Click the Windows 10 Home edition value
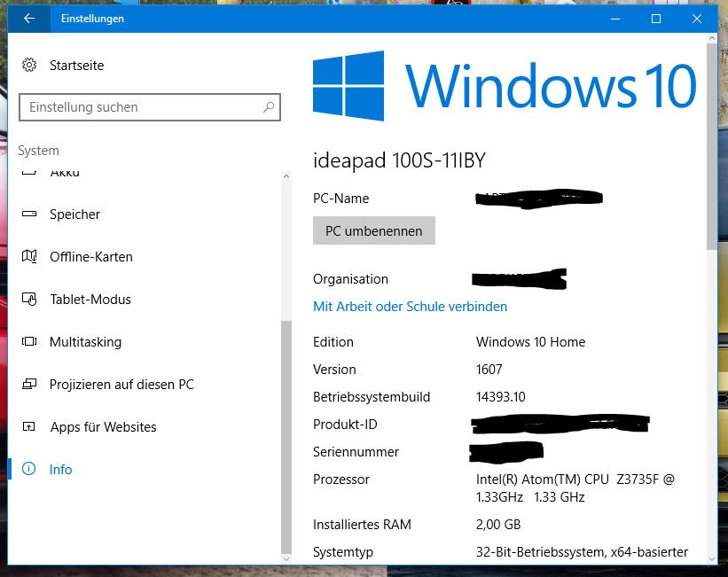The width and height of the screenshot is (728, 577). [x=530, y=342]
